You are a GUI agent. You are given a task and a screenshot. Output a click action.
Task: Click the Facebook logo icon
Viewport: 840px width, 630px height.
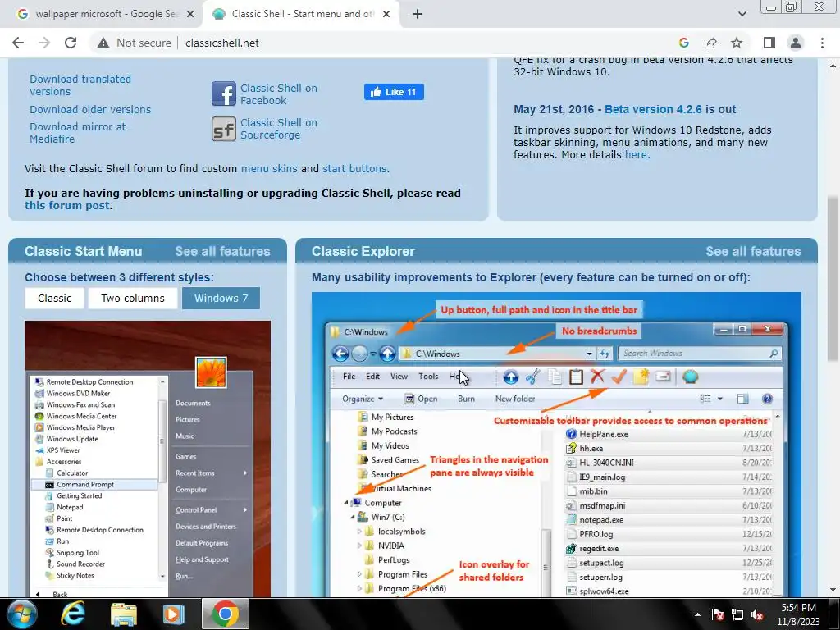[224, 94]
